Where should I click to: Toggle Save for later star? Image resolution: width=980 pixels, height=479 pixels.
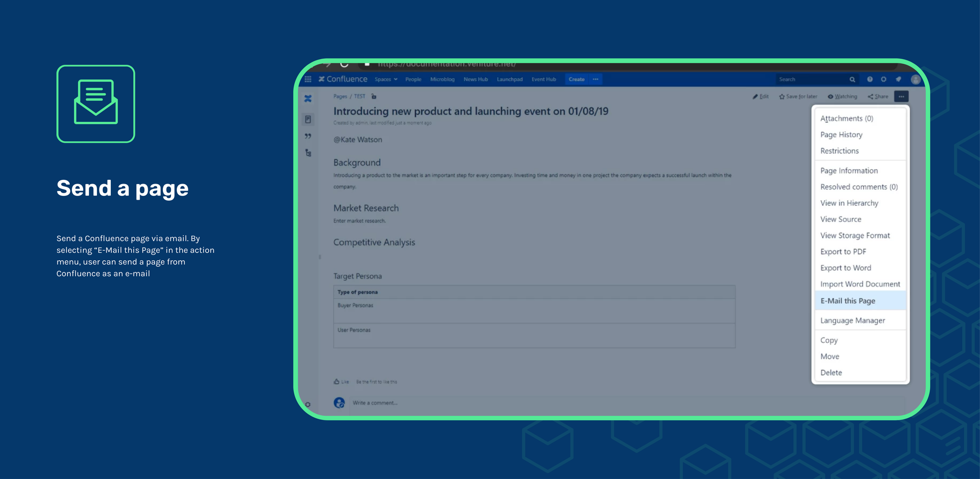[798, 96]
